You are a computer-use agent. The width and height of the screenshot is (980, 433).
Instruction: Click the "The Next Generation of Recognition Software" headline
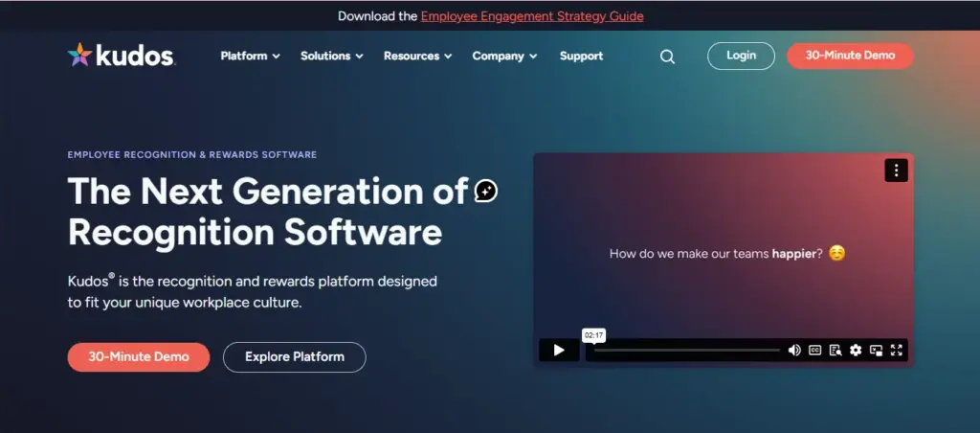pyautogui.click(x=268, y=212)
